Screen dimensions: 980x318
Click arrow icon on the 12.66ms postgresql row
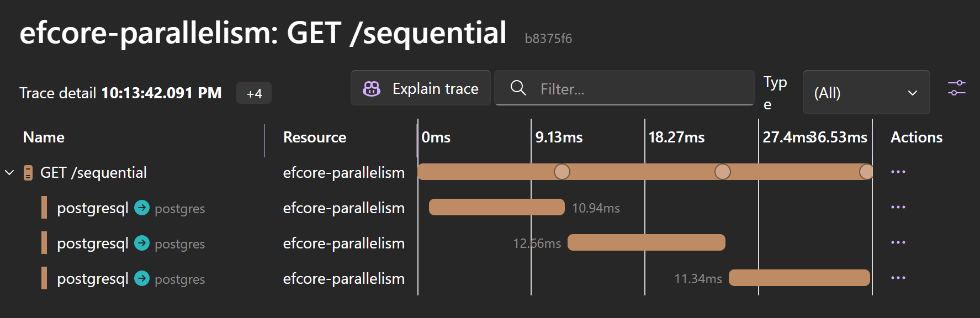click(x=142, y=243)
